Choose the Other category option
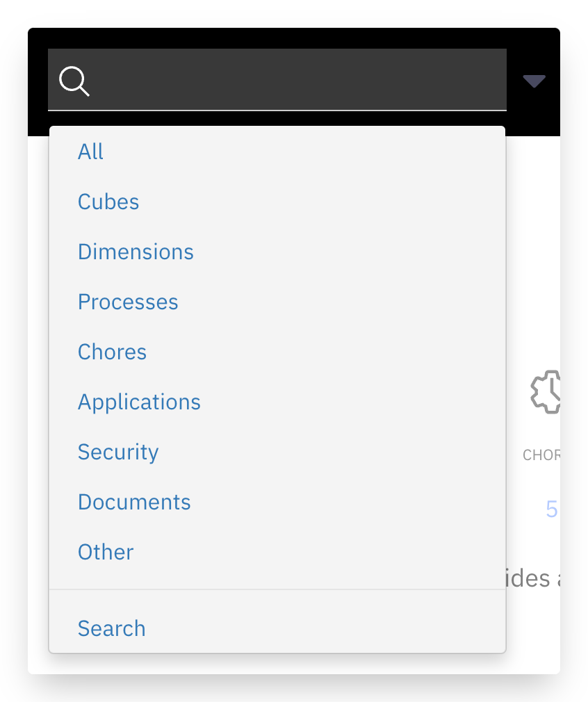Viewport: 588px width, 702px height. pyautogui.click(x=106, y=552)
